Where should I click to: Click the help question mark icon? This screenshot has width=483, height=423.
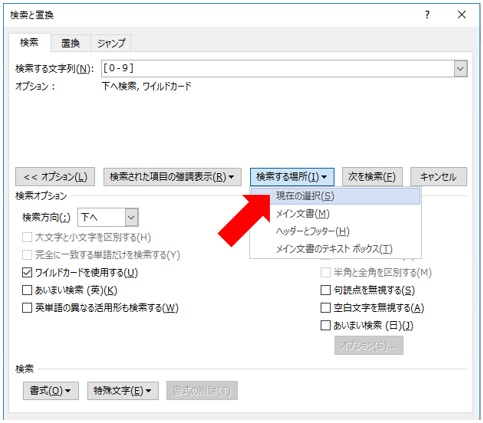pos(427,15)
